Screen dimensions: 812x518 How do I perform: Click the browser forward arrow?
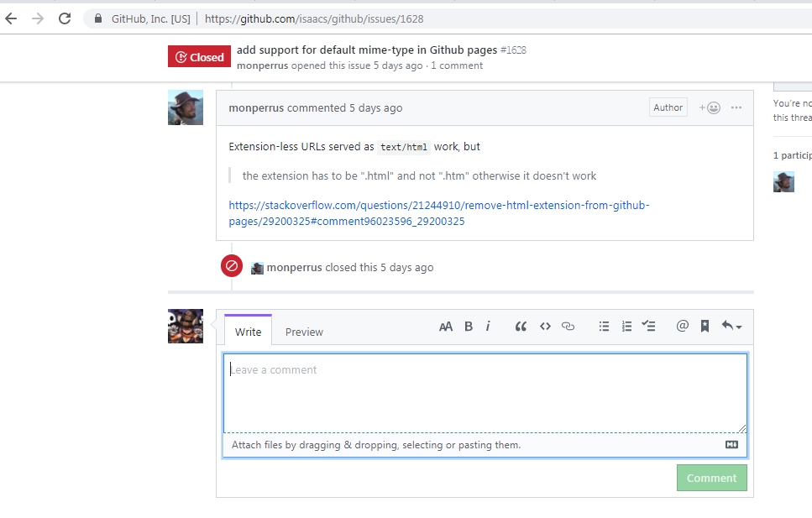[x=37, y=19]
